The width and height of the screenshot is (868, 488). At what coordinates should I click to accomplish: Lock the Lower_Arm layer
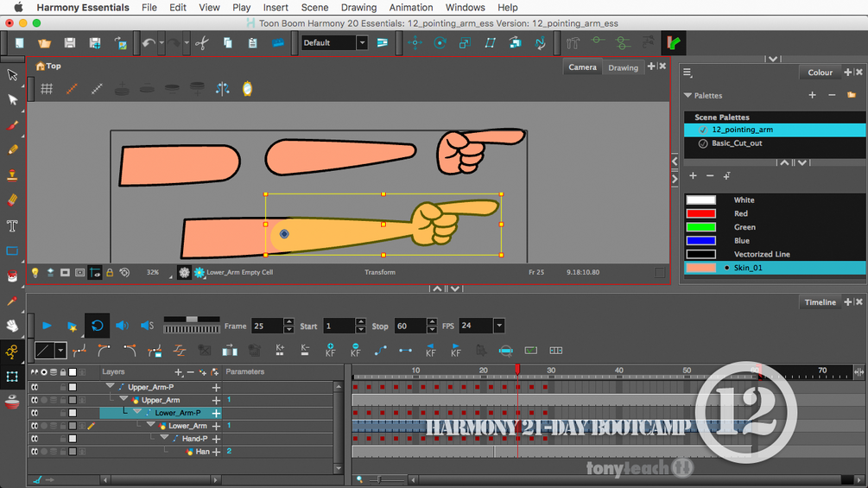coord(62,426)
